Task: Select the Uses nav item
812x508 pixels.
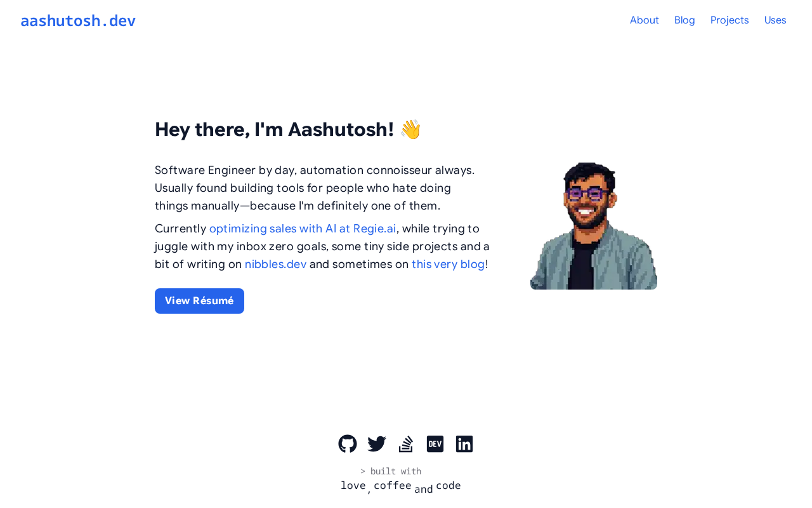Action: [x=775, y=20]
